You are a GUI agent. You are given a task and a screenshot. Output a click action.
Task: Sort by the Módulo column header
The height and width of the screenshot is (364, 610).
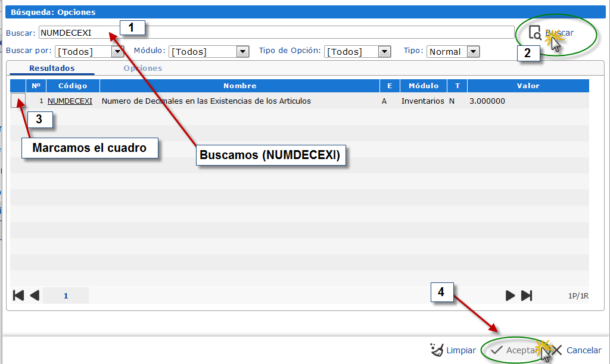click(x=424, y=86)
